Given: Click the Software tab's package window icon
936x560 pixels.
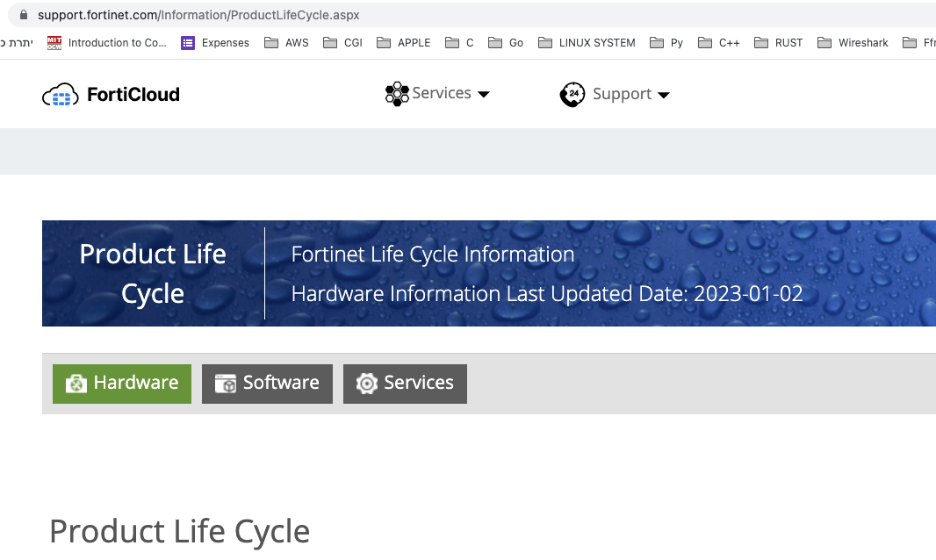Looking at the screenshot, I should point(226,384).
